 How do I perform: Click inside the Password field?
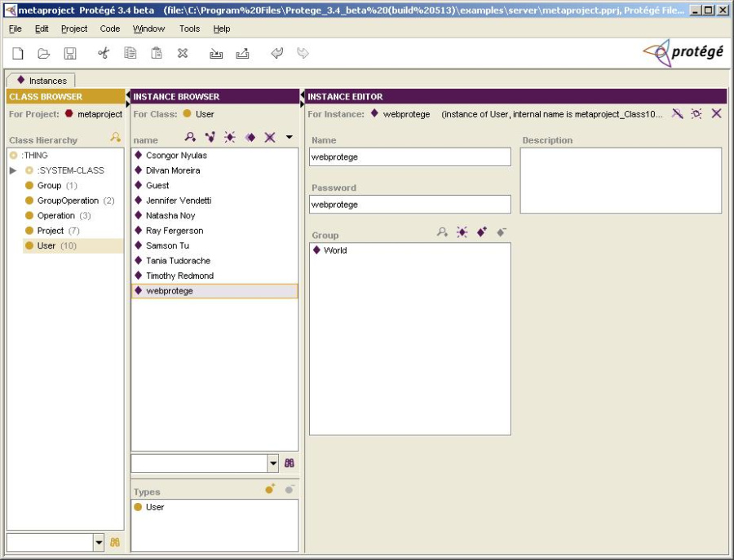click(408, 205)
